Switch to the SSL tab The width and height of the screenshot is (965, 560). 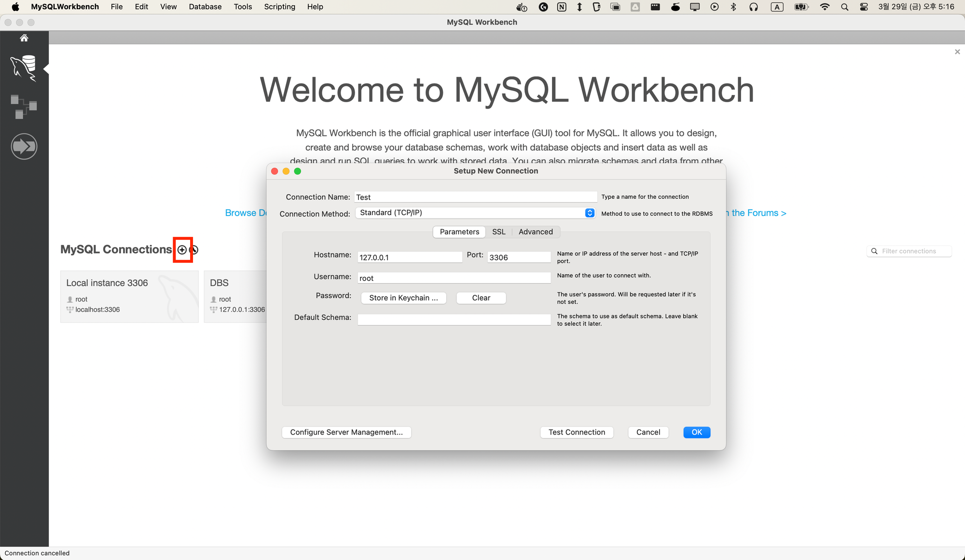[x=498, y=232]
